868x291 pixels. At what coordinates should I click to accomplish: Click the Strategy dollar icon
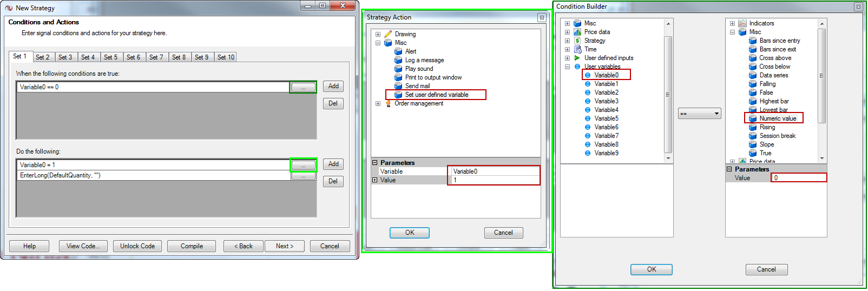(577, 41)
